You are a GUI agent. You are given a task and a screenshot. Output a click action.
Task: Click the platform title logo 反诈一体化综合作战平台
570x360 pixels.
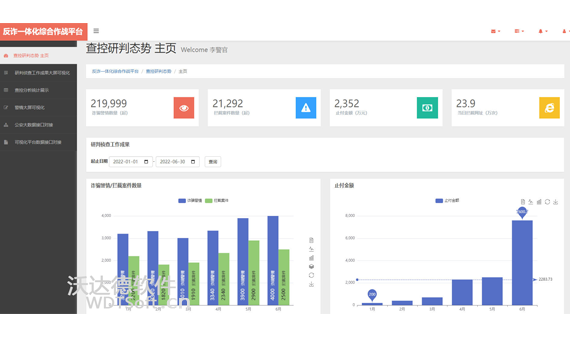coord(43,32)
